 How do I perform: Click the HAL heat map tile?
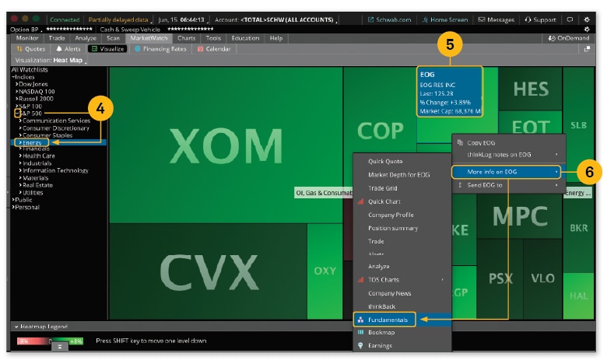click(578, 296)
